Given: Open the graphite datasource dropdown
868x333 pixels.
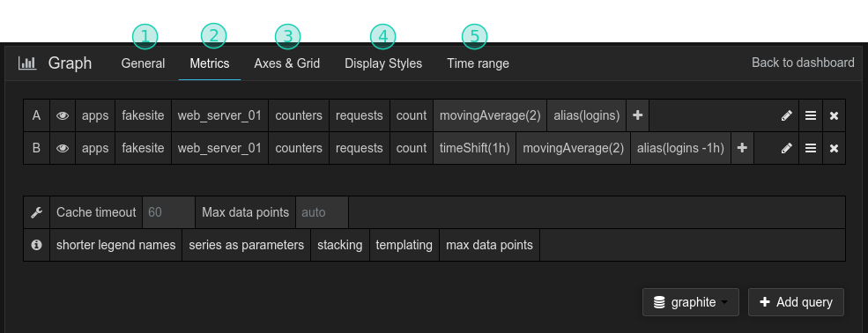Looking at the screenshot, I should 690,302.
